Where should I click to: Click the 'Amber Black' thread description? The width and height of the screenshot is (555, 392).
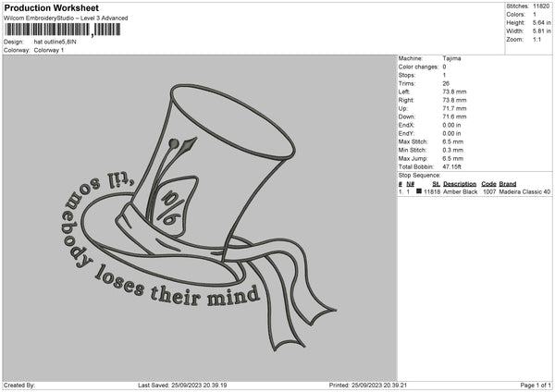click(460, 191)
